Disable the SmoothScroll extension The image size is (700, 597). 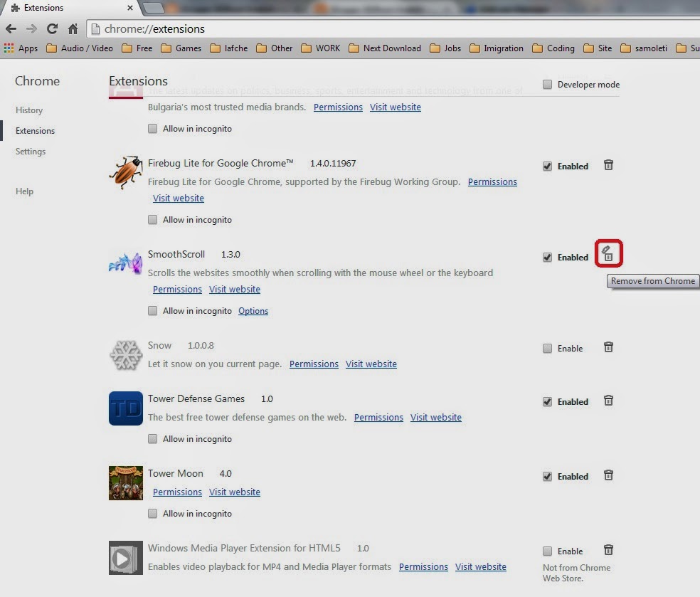(547, 257)
